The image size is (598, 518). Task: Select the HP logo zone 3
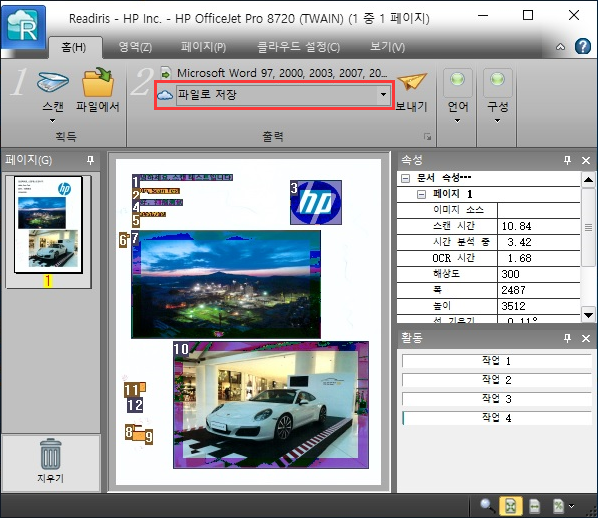316,203
